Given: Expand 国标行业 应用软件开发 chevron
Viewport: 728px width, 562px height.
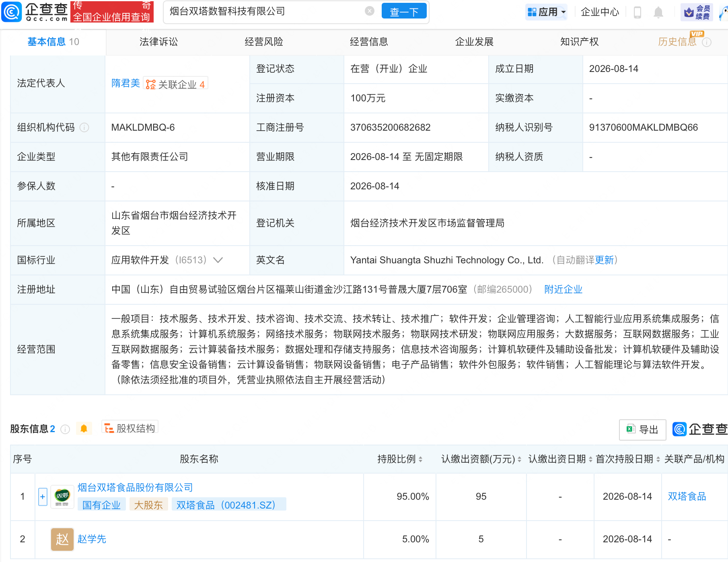Looking at the screenshot, I should (218, 260).
